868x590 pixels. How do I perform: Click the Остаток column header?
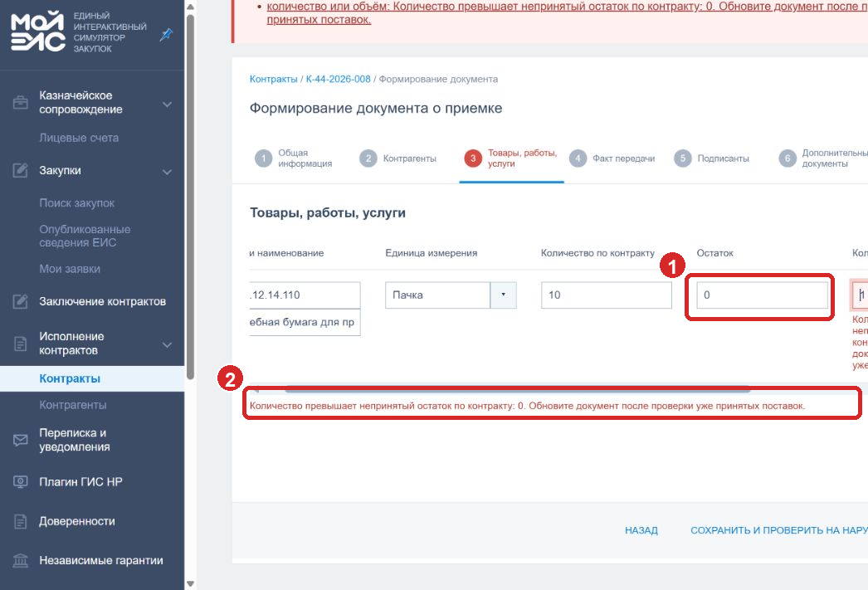714,253
